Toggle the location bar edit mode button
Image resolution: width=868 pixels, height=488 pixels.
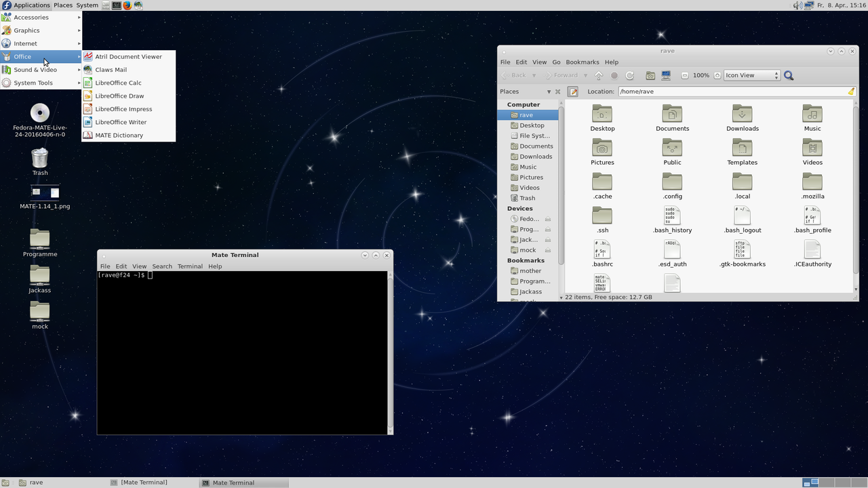click(573, 91)
